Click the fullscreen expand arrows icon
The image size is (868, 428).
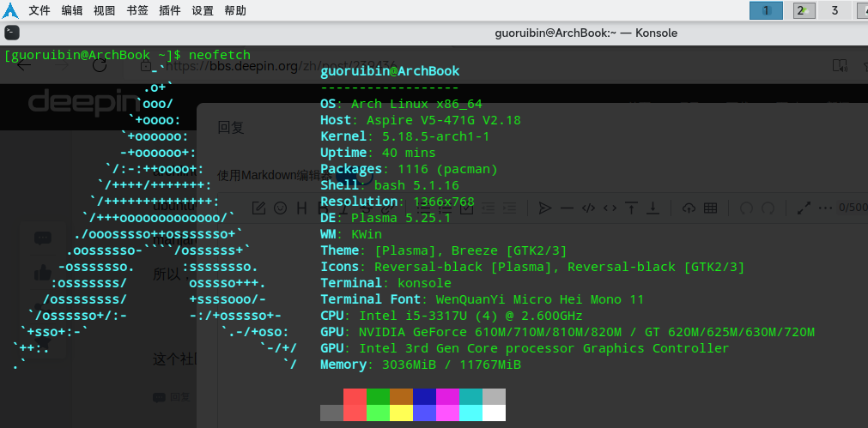pos(804,208)
